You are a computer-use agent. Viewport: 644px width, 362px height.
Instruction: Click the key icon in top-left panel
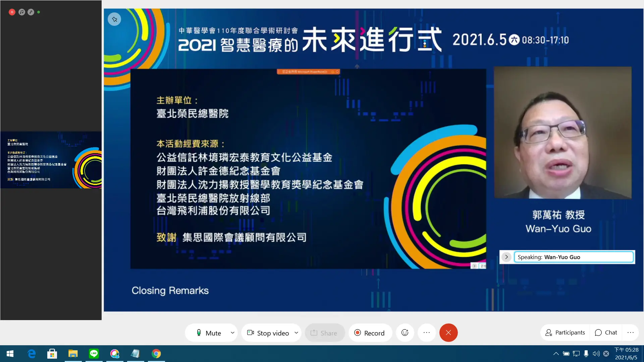point(31,12)
